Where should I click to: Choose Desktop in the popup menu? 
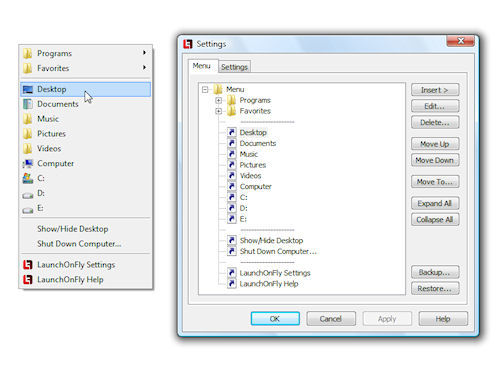[86, 89]
